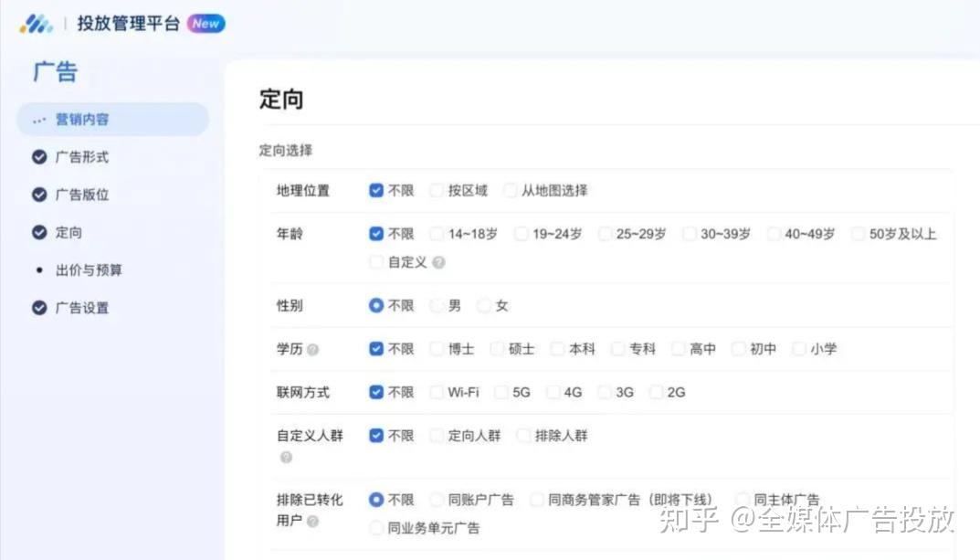Screen dimensions: 980x560
Task: Click the help icon next to 排除已转化用户
Action: pos(312,521)
